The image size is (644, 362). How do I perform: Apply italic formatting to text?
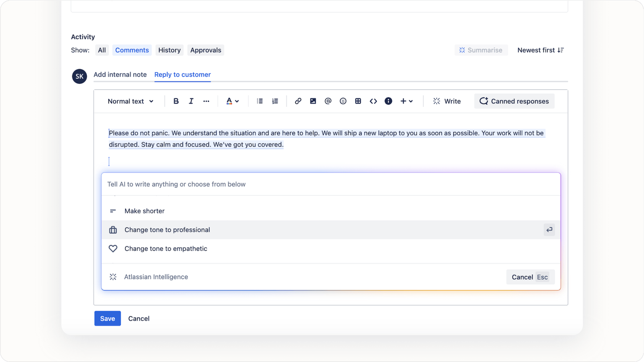point(191,101)
